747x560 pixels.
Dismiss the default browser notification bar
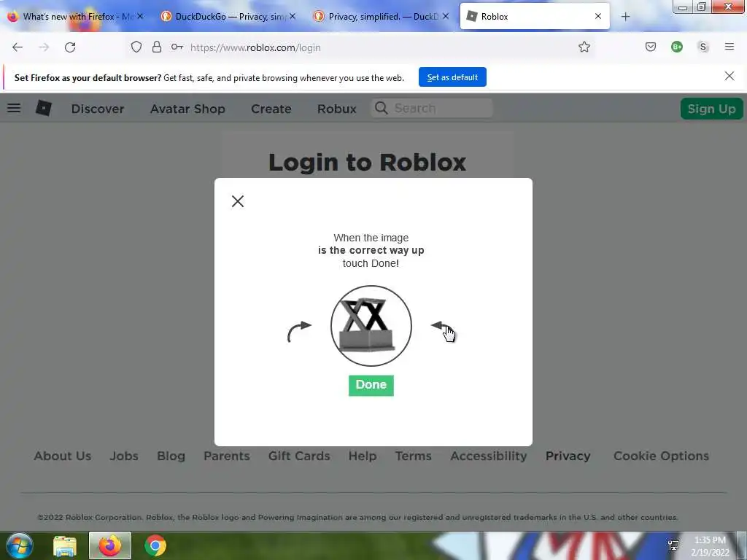point(729,76)
